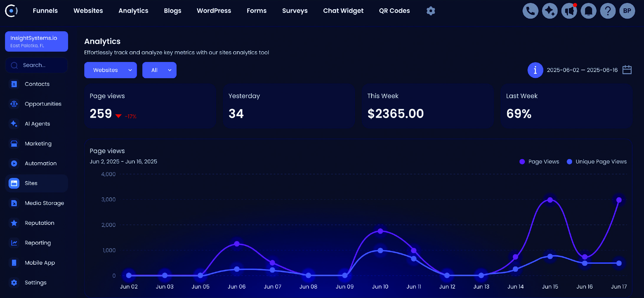
Task: Click the phone dialer icon
Action: [530, 11]
